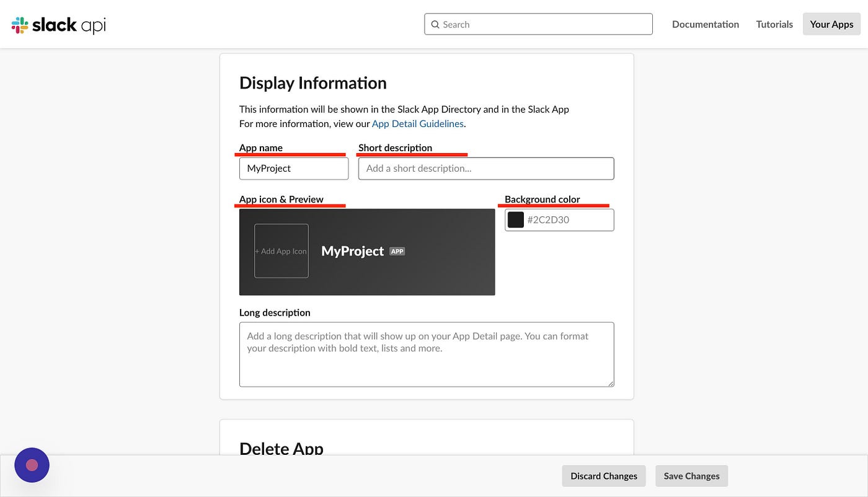Open the Documentation section
Image resolution: width=868 pixels, height=497 pixels.
coord(705,24)
